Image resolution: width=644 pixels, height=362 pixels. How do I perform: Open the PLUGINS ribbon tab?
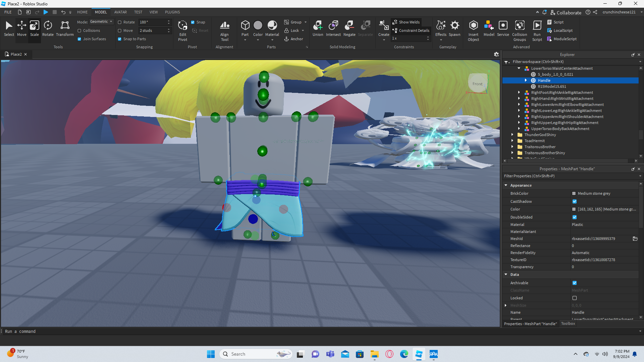172,12
